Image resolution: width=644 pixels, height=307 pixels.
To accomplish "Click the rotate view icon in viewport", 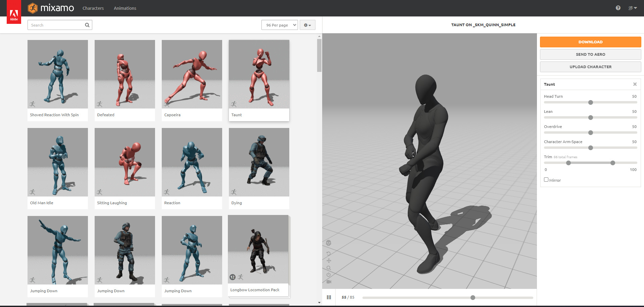I will 329,254.
